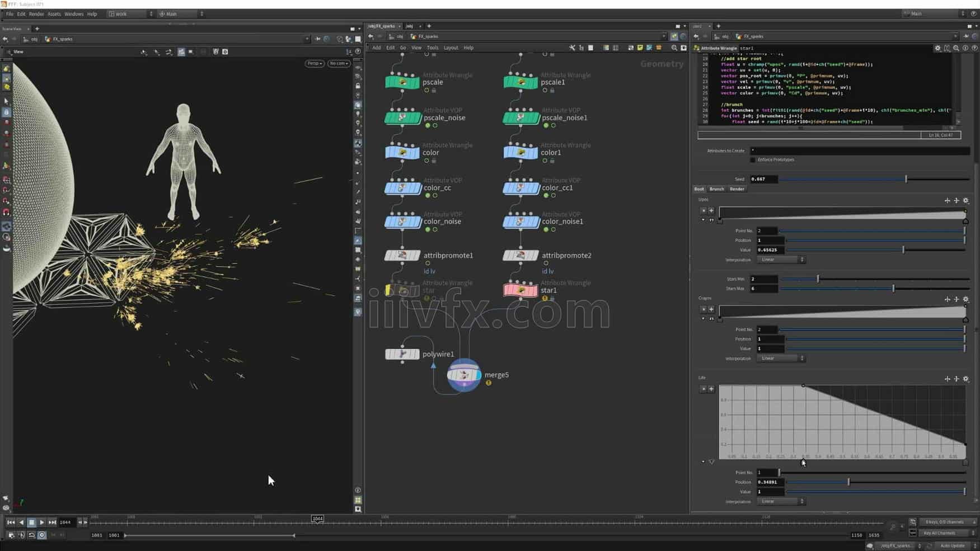
Task: Toggle flag circle under attribpromote1 node
Action: [x=428, y=263]
